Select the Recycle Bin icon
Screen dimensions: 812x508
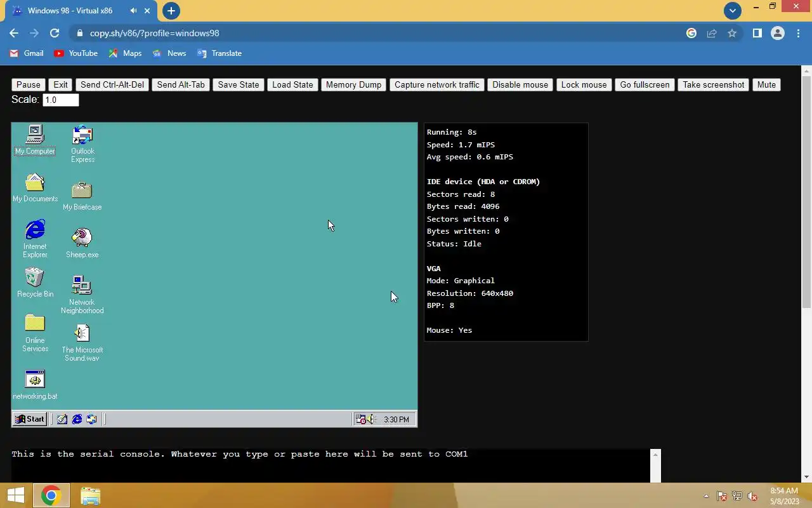click(x=35, y=283)
